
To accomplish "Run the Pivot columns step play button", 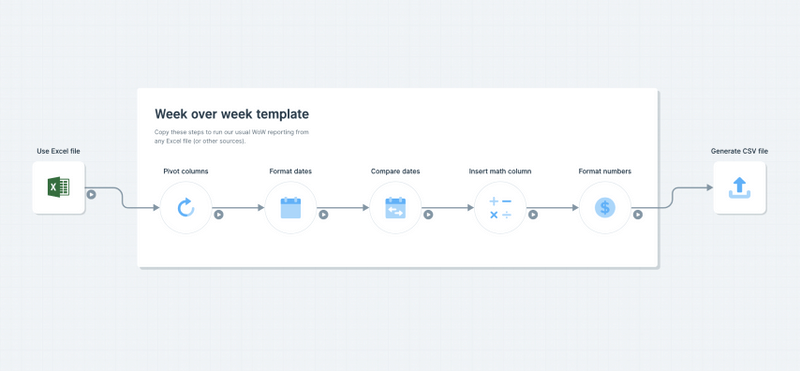I will (218, 215).
